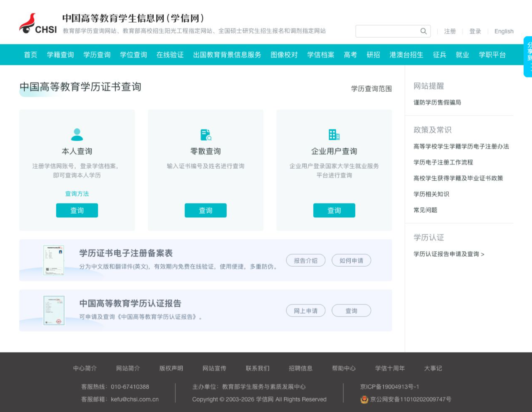Go to 首页 in navigation bar

pos(31,55)
